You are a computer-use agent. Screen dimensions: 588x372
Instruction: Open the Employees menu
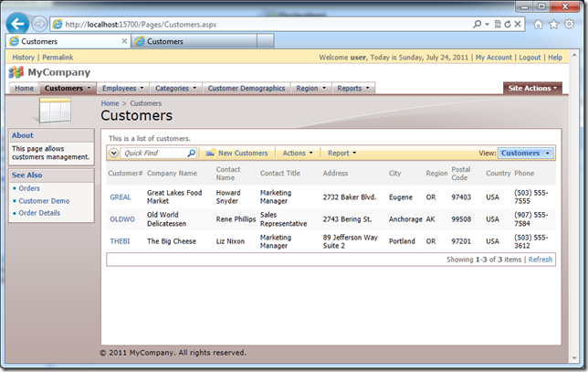pyautogui.click(x=123, y=89)
